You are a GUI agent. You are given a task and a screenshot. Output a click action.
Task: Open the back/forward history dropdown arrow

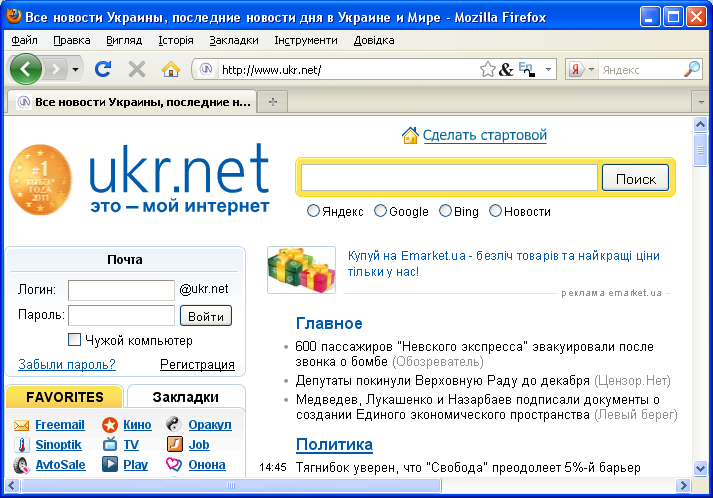(75, 70)
